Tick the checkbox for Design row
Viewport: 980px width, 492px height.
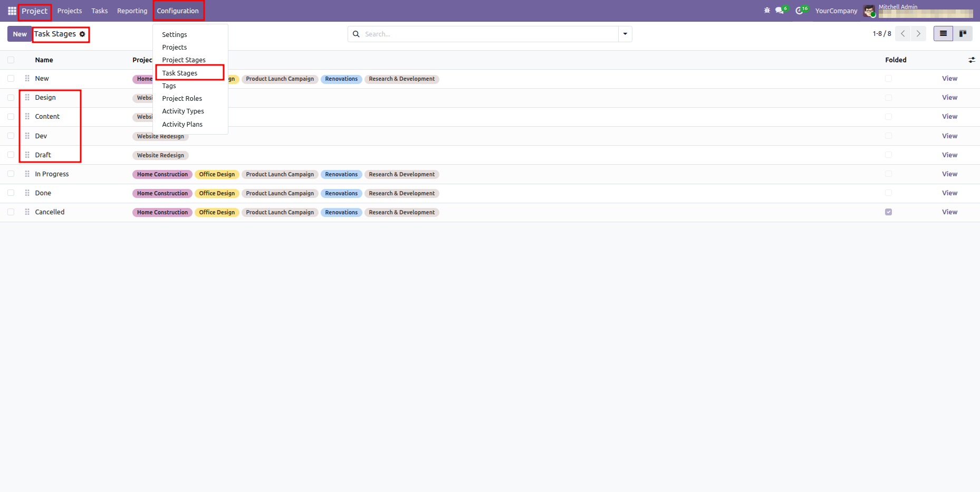11,98
